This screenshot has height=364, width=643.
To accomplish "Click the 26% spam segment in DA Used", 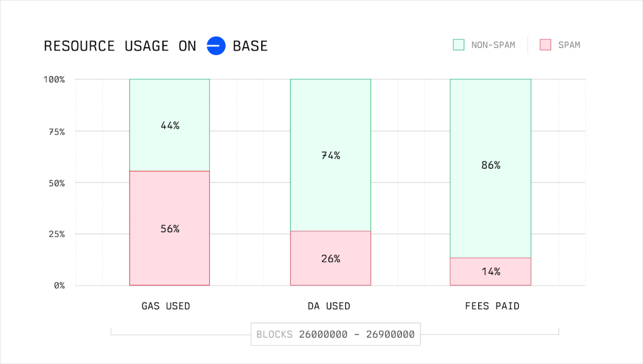I will (330, 258).
